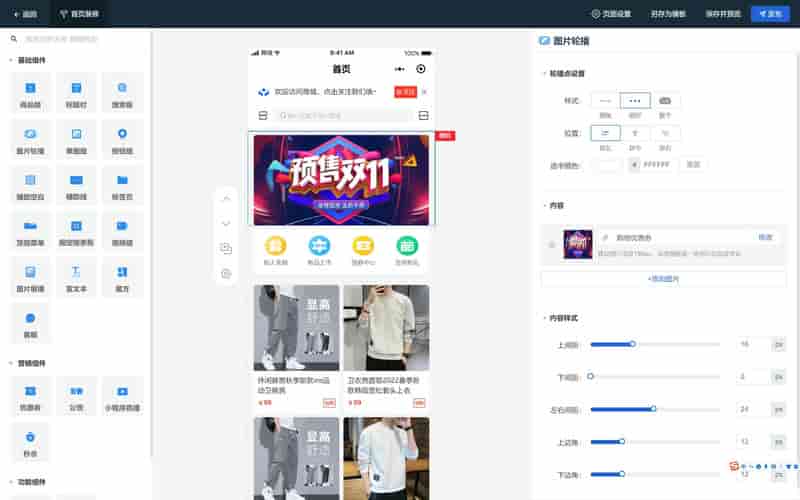Add the 优惠券 coupon marketing component

click(30, 397)
